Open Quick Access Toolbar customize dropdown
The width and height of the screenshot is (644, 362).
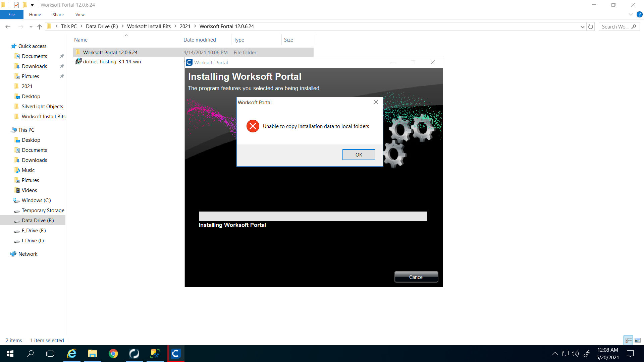click(x=32, y=5)
